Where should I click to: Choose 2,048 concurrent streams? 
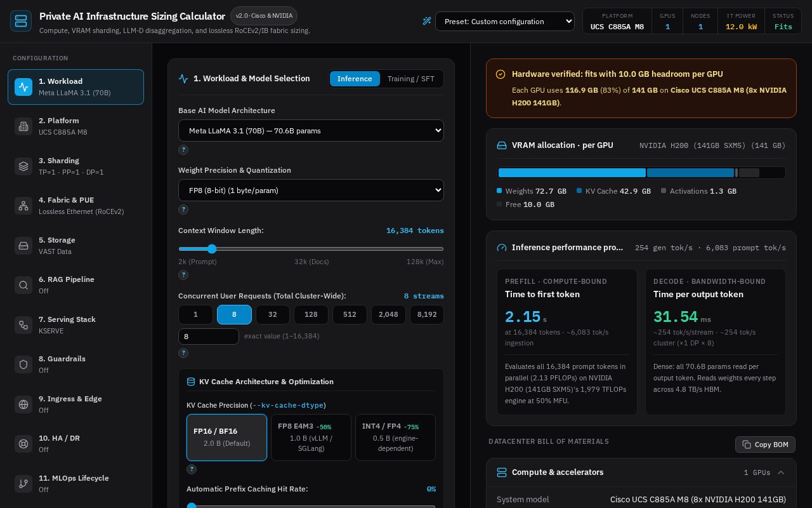coord(388,314)
